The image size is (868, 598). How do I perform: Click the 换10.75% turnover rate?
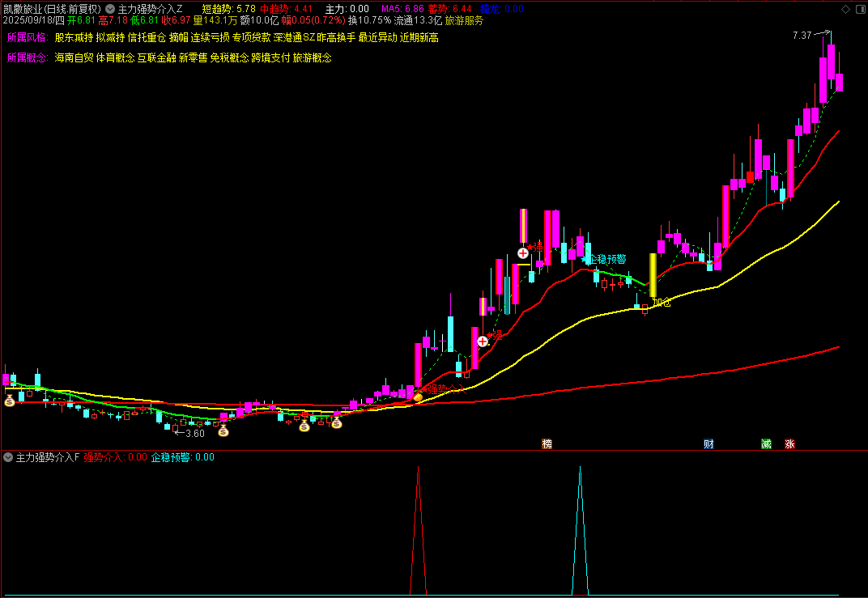tap(370, 21)
